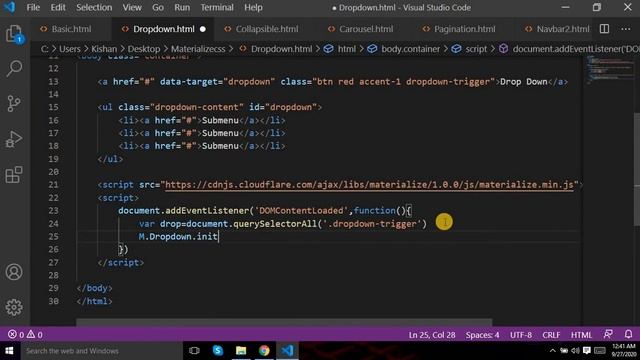Switch to the Basic.html tab
The width and height of the screenshot is (640, 360).
point(71,29)
